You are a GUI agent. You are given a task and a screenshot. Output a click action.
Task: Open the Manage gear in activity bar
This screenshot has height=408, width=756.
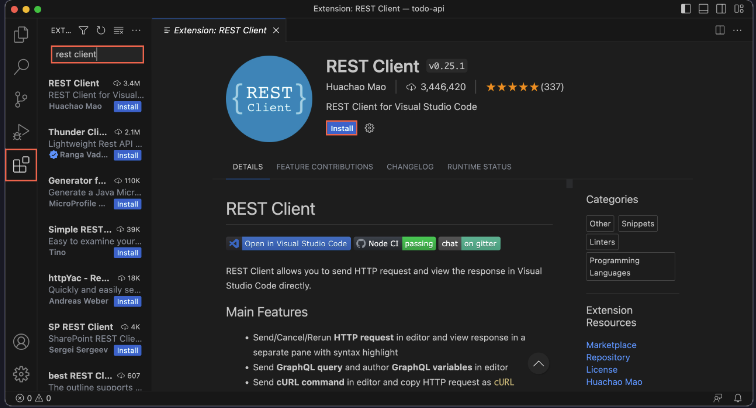click(x=21, y=374)
